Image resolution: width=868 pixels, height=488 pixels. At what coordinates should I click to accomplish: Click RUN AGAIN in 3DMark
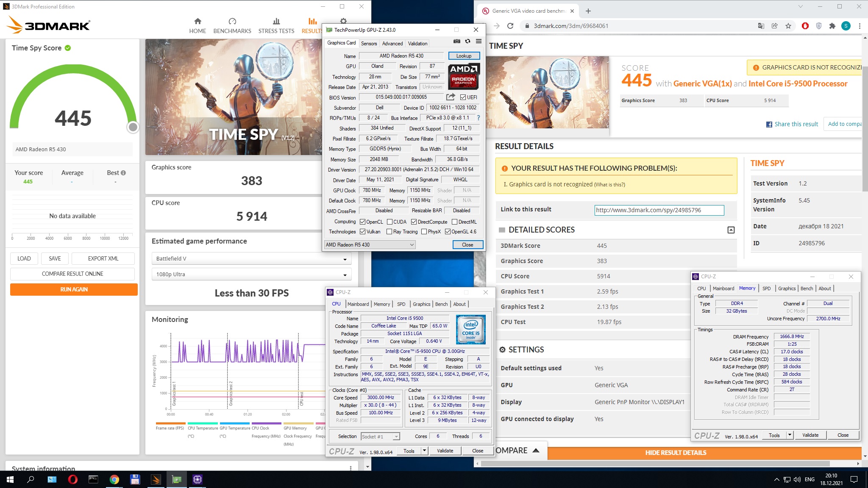point(74,289)
